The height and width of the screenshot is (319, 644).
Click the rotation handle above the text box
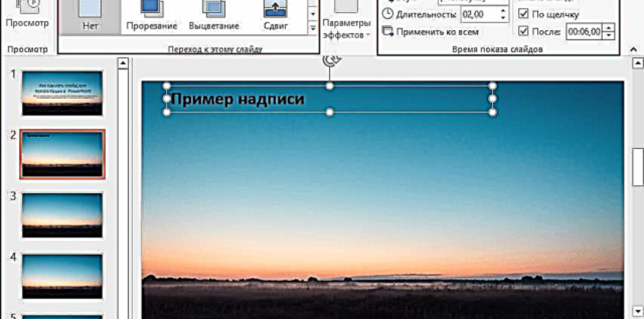(x=330, y=60)
